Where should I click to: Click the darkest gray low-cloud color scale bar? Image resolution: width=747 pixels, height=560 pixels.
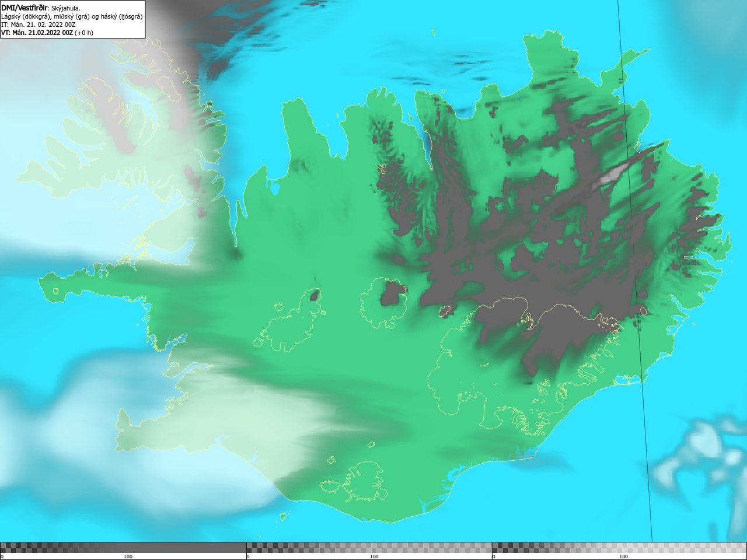coord(123,547)
